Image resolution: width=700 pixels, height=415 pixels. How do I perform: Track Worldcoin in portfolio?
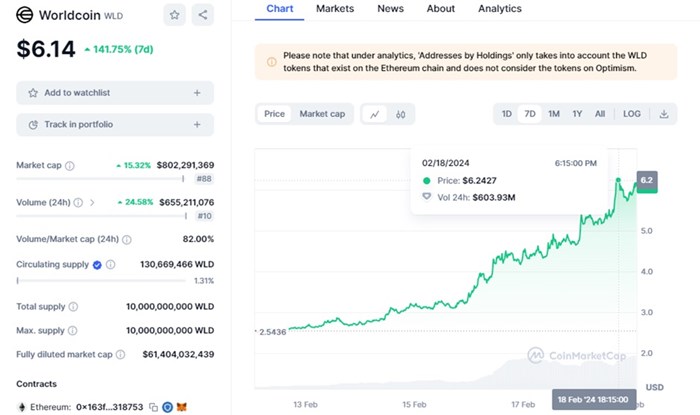tap(114, 125)
